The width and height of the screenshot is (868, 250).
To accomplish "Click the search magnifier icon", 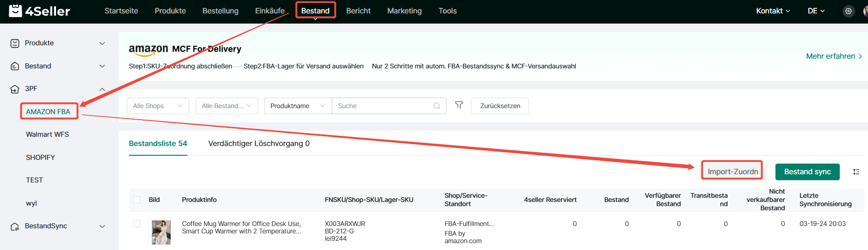I will [436, 106].
